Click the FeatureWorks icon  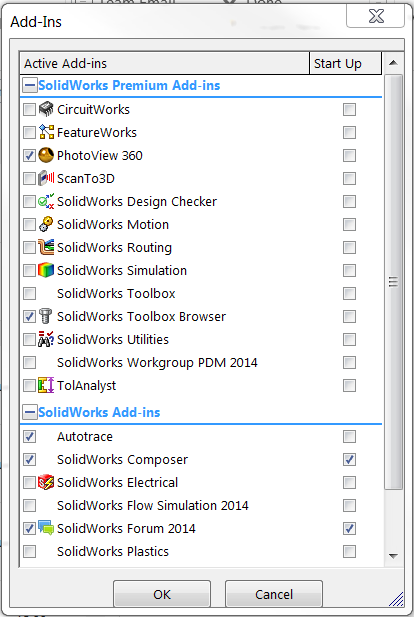point(46,132)
